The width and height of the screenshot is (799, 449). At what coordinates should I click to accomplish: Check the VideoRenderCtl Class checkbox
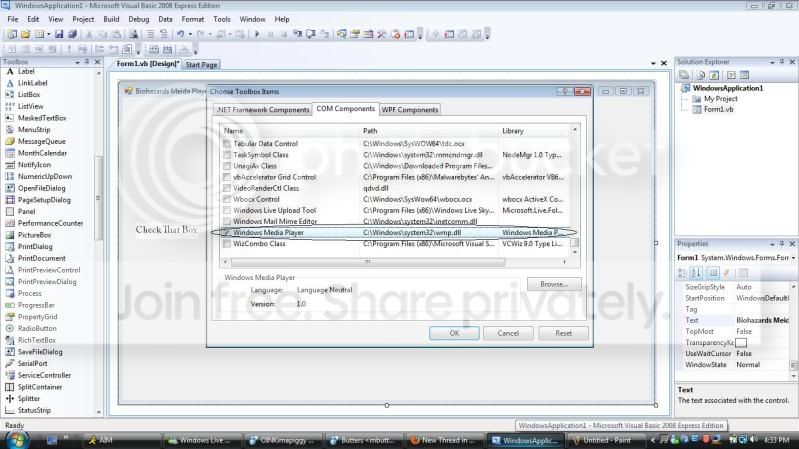[227, 188]
